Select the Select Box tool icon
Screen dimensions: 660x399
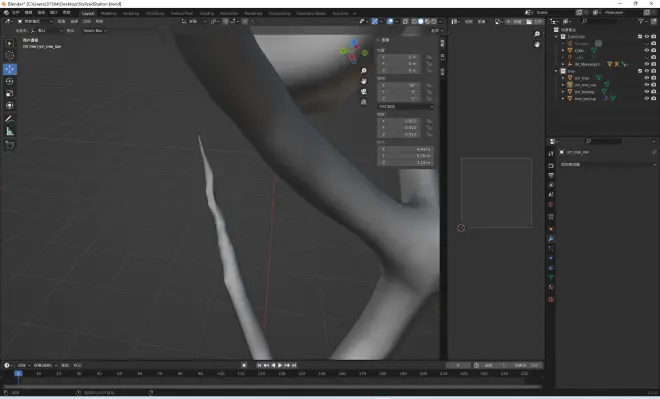tap(10, 43)
